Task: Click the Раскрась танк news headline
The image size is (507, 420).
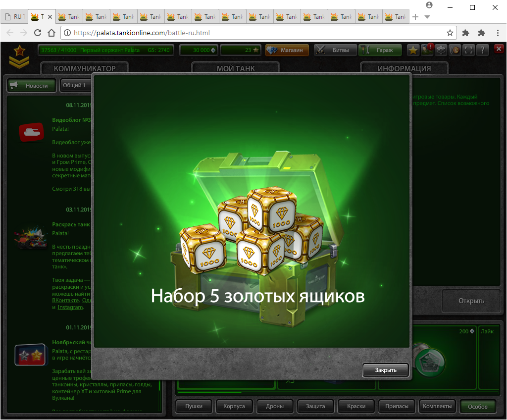Action: [x=71, y=224]
